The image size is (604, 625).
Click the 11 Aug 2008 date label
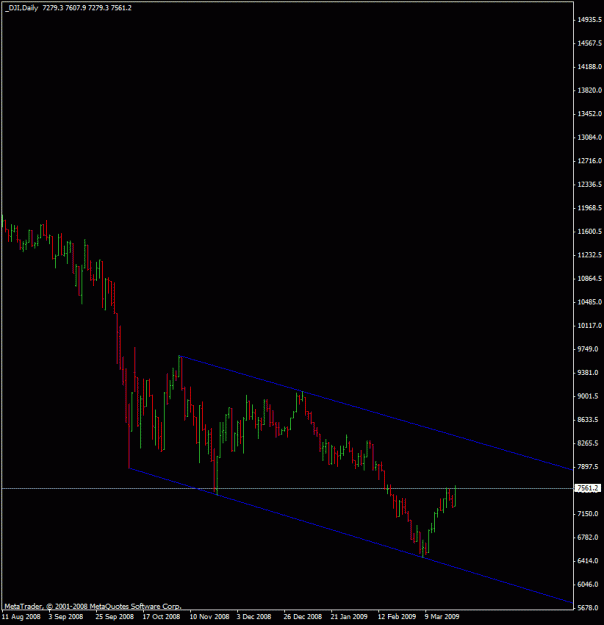(21, 617)
